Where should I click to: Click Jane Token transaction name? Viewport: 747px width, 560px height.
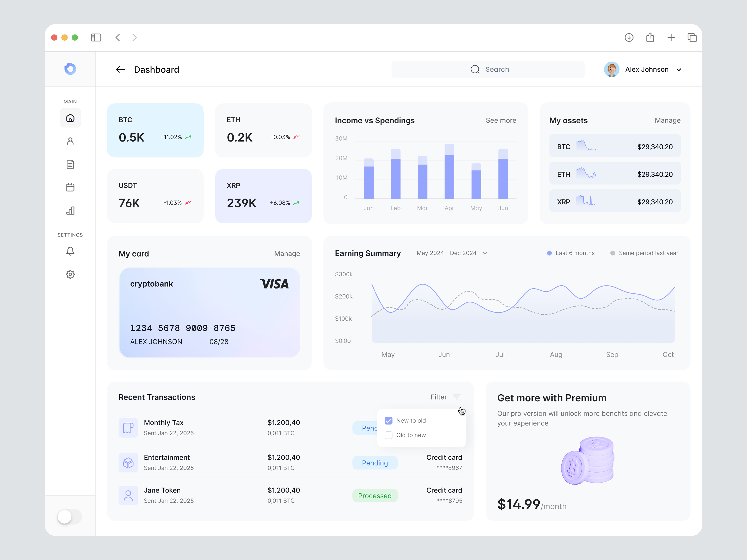click(x=162, y=490)
